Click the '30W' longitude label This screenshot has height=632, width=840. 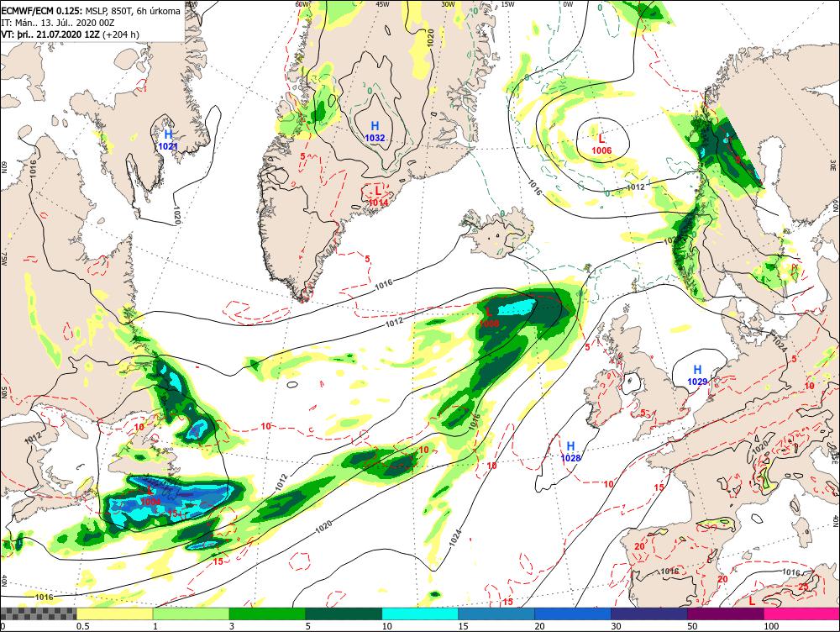pos(448,3)
